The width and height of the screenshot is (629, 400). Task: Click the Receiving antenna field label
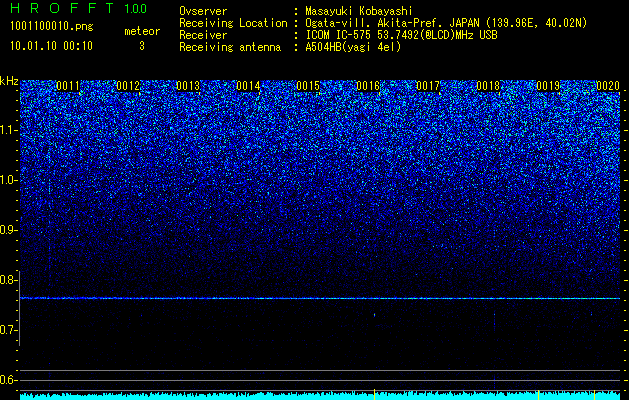pyautogui.click(x=230, y=47)
